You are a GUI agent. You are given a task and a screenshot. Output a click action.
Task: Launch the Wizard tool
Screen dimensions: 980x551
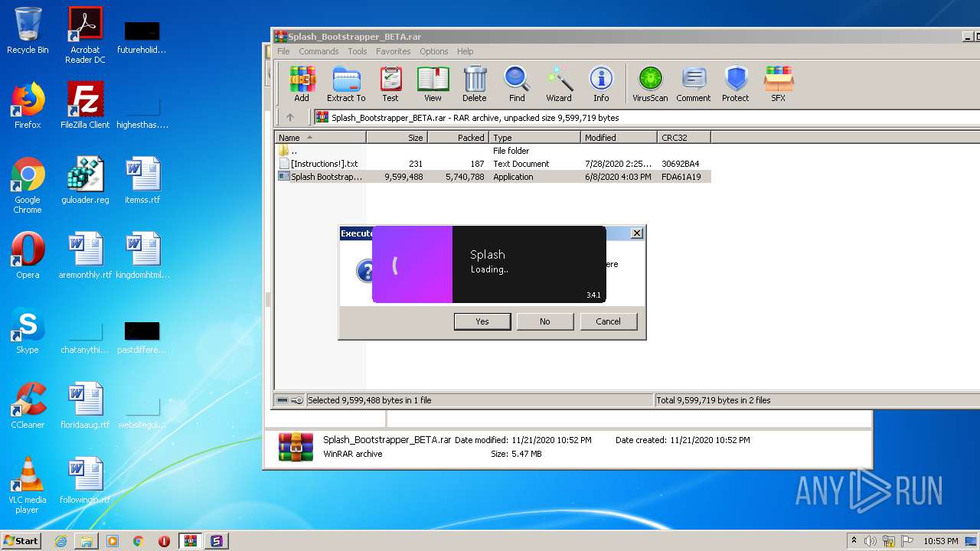(x=559, y=84)
